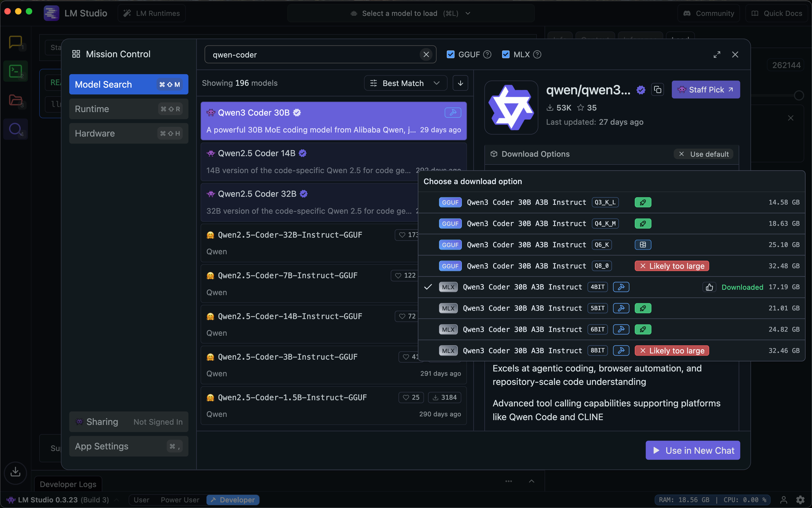Open the Best Match sort dropdown

point(405,83)
